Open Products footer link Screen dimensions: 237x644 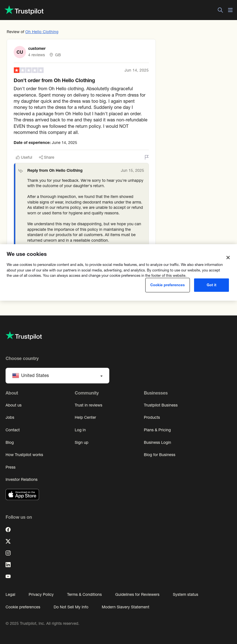(152, 417)
